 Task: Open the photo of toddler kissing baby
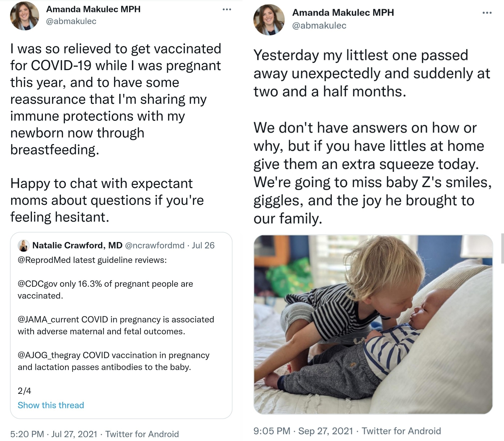pyautogui.click(x=373, y=324)
